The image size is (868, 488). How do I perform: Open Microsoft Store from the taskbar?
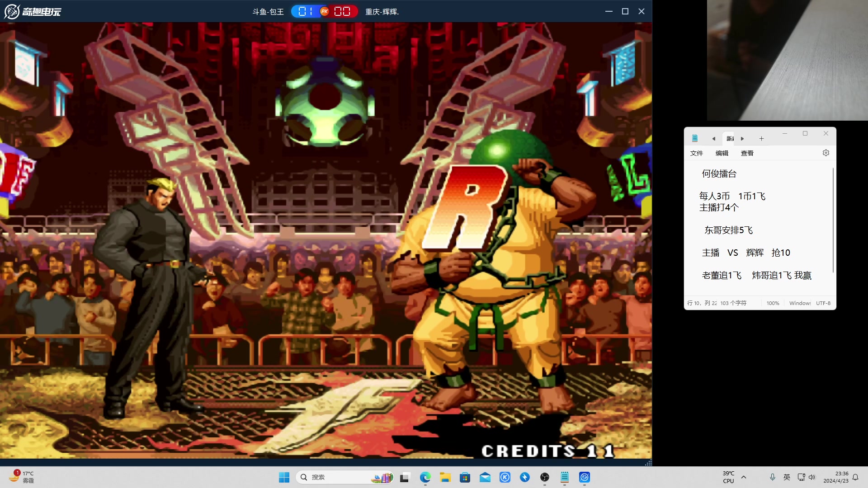pyautogui.click(x=465, y=477)
